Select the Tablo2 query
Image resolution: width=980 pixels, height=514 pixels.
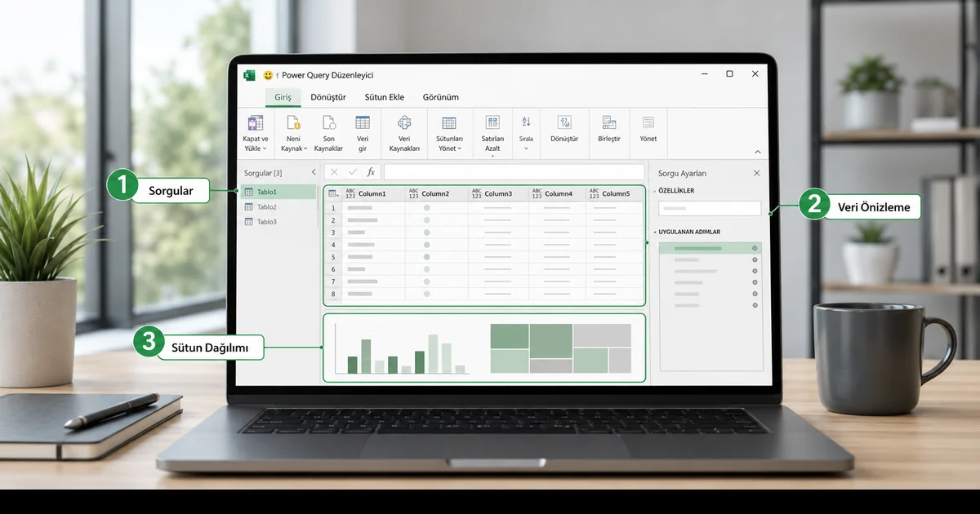tap(279, 207)
